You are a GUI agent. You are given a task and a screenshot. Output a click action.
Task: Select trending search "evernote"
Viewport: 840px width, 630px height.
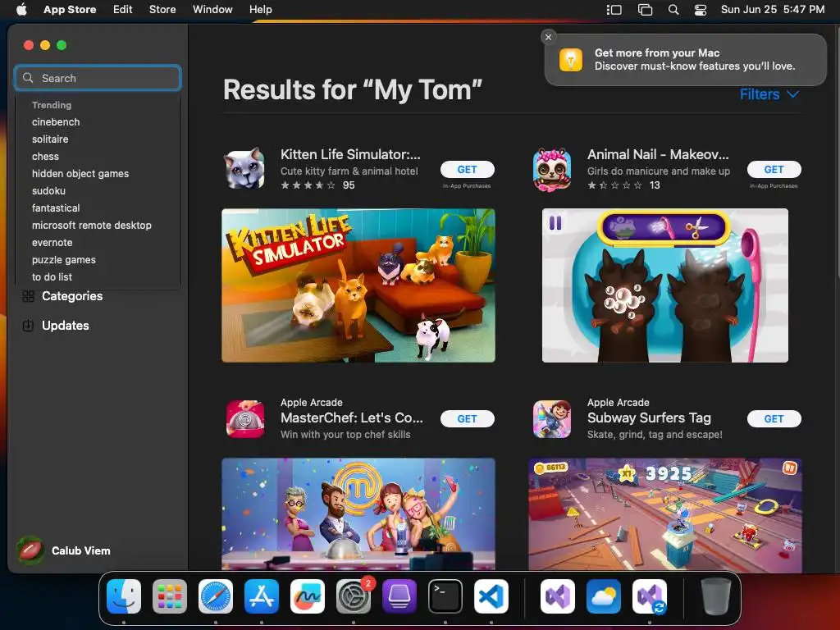click(x=52, y=243)
